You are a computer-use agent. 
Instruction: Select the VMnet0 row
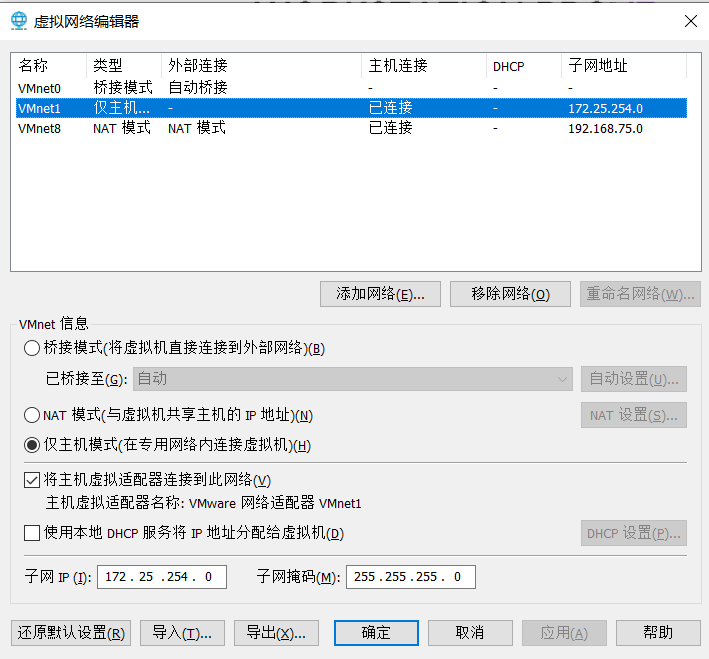[x=351, y=88]
